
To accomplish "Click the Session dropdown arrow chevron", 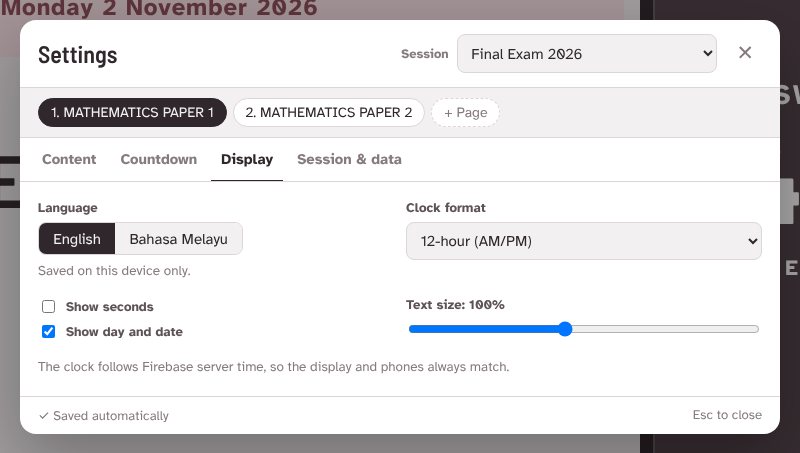I will coord(707,53).
